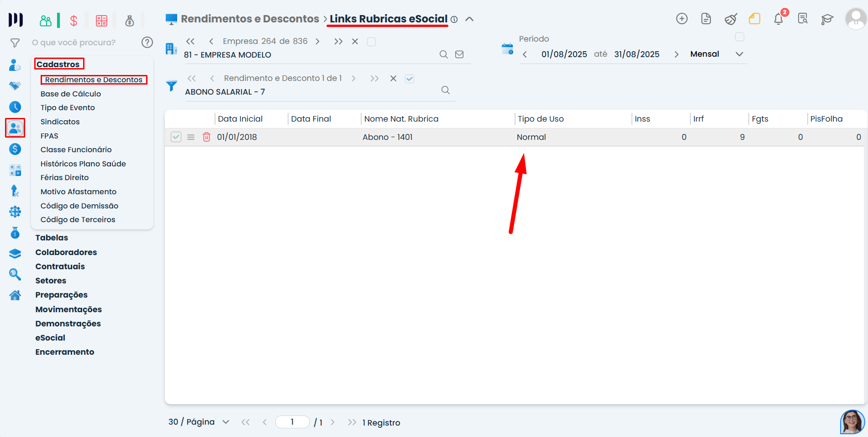Screen dimensions: 868x437
Task: Click the filter funnel icon beside search
Action: pos(15,43)
